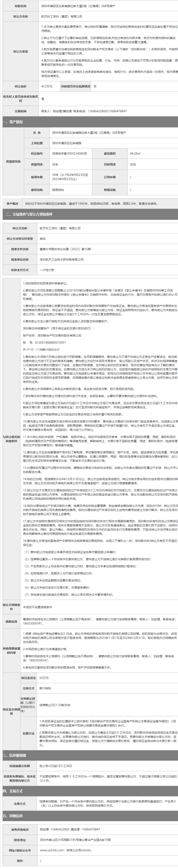Click the 价款支付方式 label
The width and height of the screenshot is (178, 868).
pos(20,270)
